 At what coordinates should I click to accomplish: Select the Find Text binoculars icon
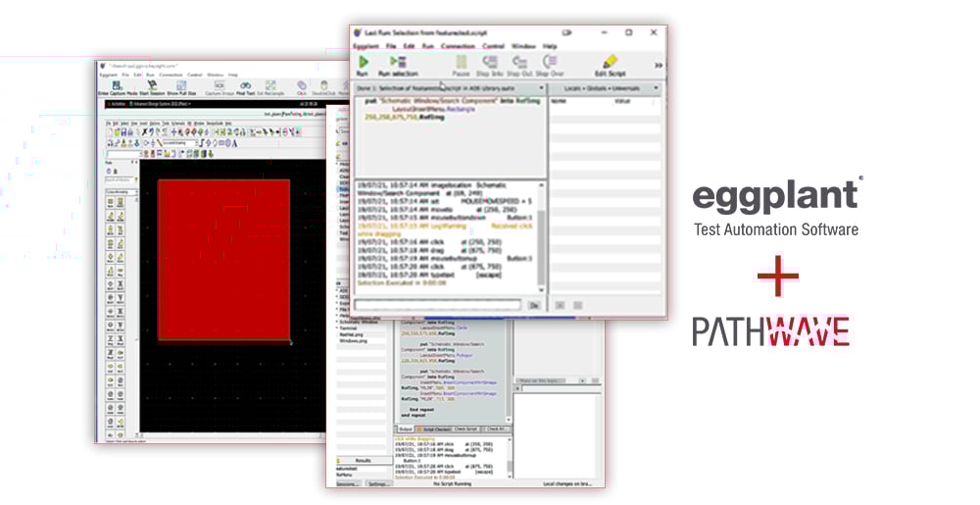(245, 86)
